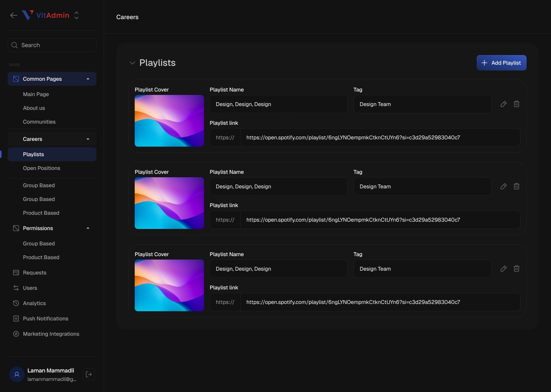The width and height of the screenshot is (551, 392).
Task: Delete the third playlist with trash icon
Action: [x=517, y=269]
